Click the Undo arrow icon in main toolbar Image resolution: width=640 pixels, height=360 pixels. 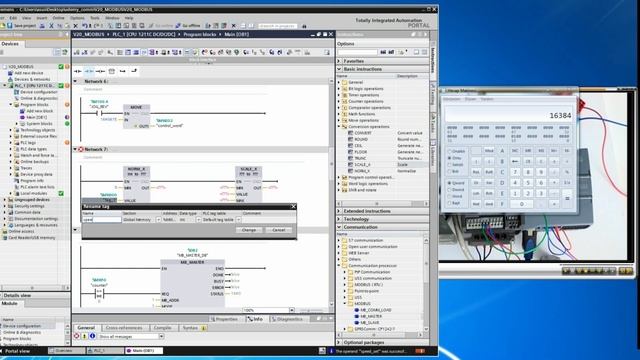pos(84,26)
